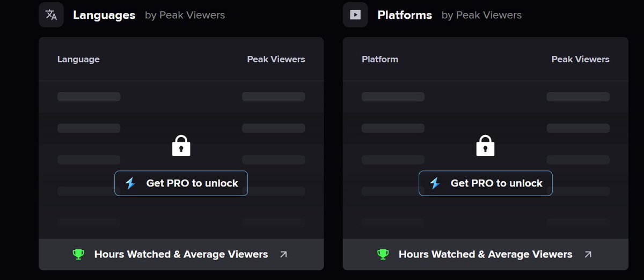Click Peak Viewers header in Languages table

pos(276,59)
